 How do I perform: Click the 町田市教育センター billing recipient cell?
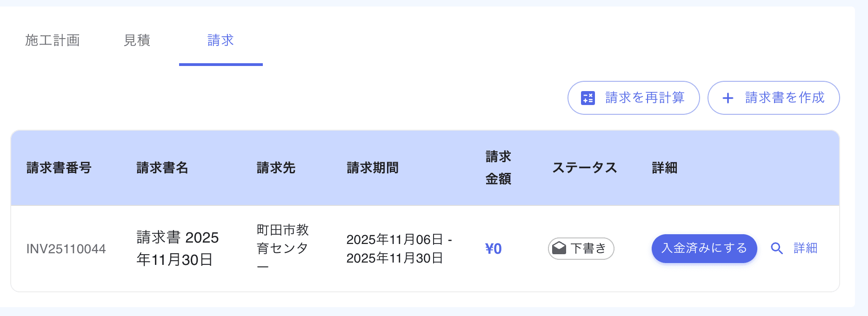[x=283, y=248]
